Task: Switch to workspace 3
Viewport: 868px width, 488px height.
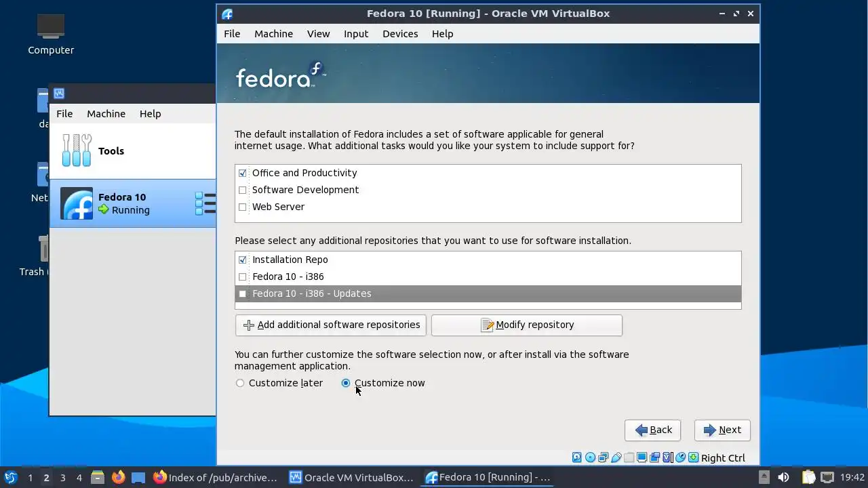Action: pyautogui.click(x=62, y=478)
